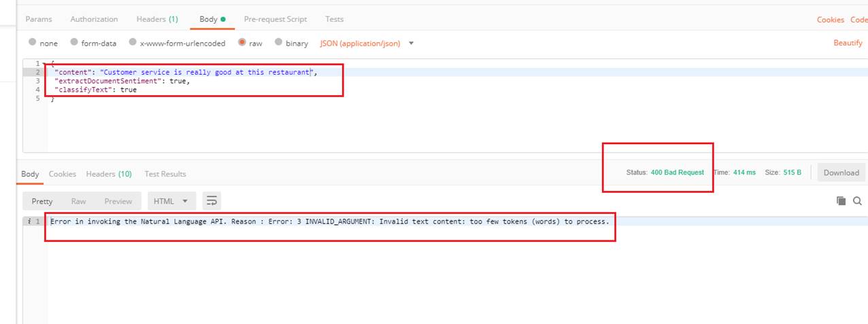The image size is (868, 324).
Task: Collapse the JSON object fold arrow on line 1
Action: point(45,63)
